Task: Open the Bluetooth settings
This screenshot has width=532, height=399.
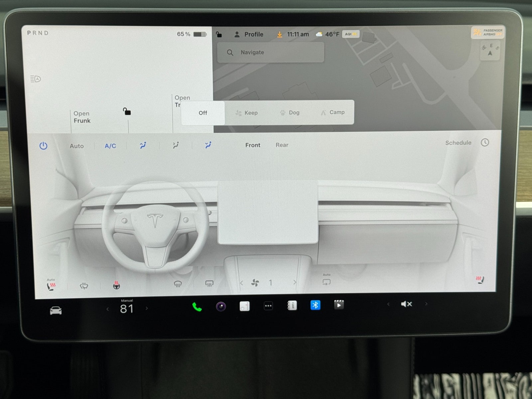Action: pos(315,305)
